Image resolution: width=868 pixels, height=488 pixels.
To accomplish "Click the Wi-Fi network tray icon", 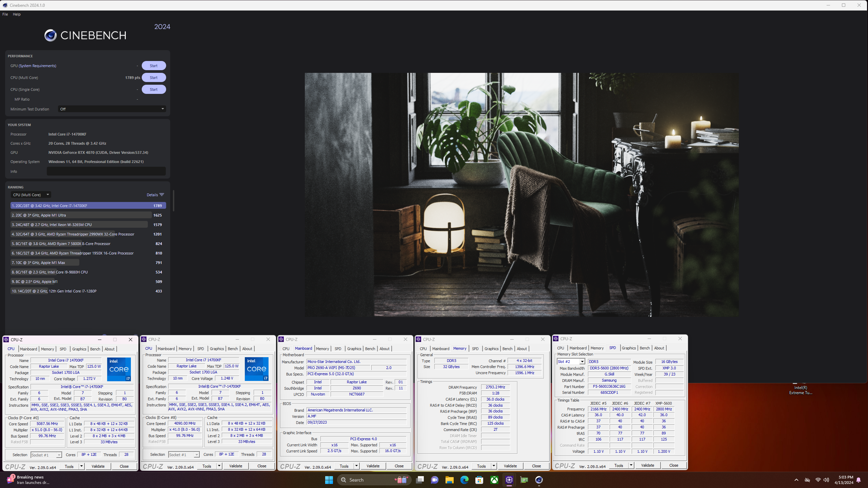I will (x=818, y=480).
